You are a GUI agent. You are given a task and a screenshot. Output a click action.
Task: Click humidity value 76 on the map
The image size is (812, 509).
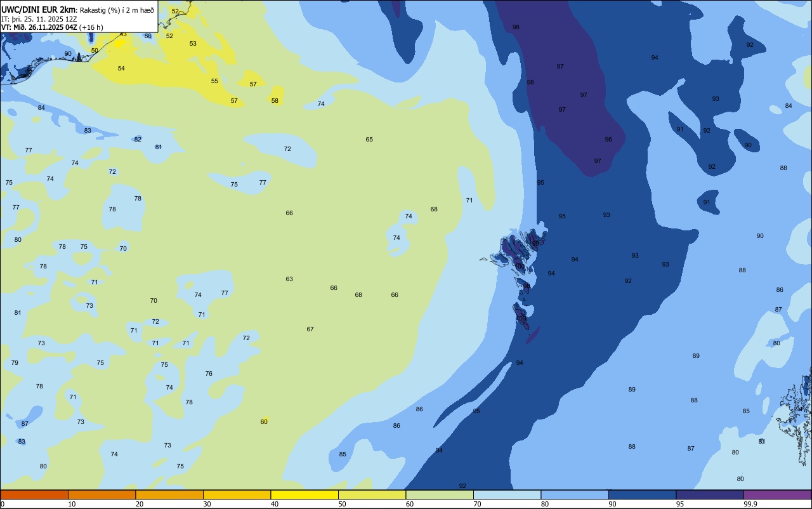click(209, 374)
